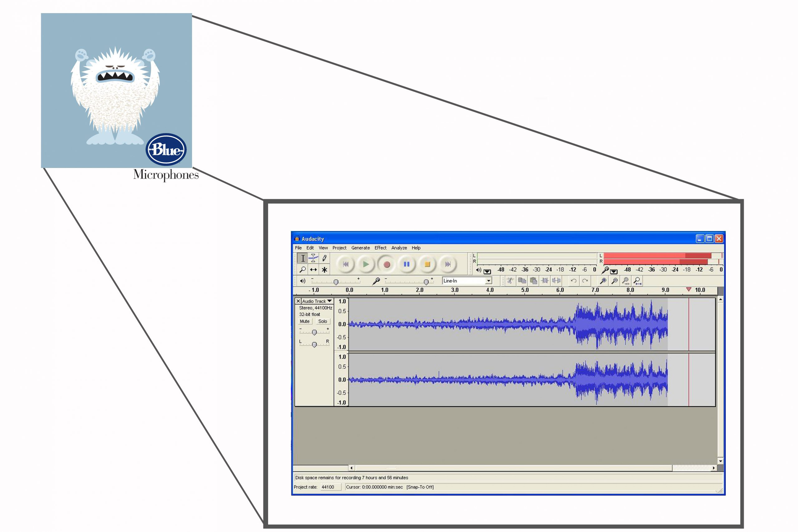The width and height of the screenshot is (798, 532).
Task: Select the Selection (I-beam) tool
Action: point(303,258)
